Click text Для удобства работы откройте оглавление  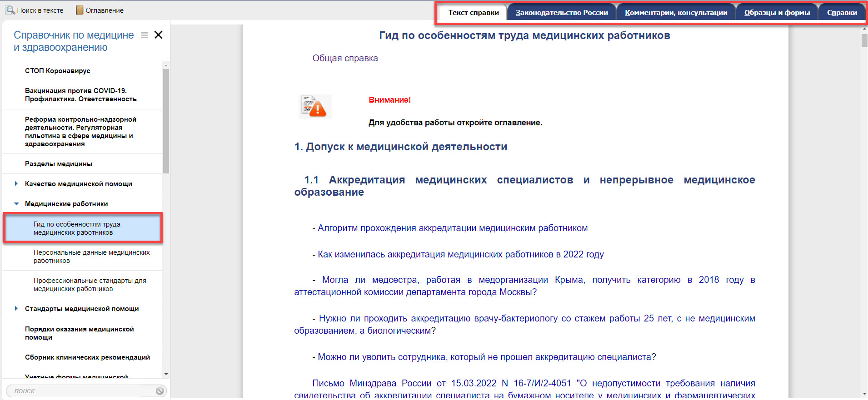pos(455,123)
